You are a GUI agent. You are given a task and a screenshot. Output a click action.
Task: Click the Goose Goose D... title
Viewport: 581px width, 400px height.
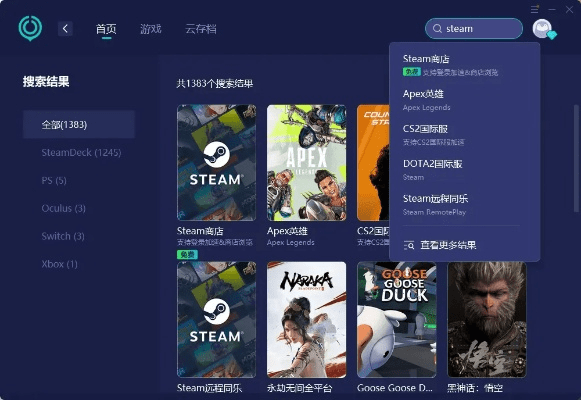(395, 388)
